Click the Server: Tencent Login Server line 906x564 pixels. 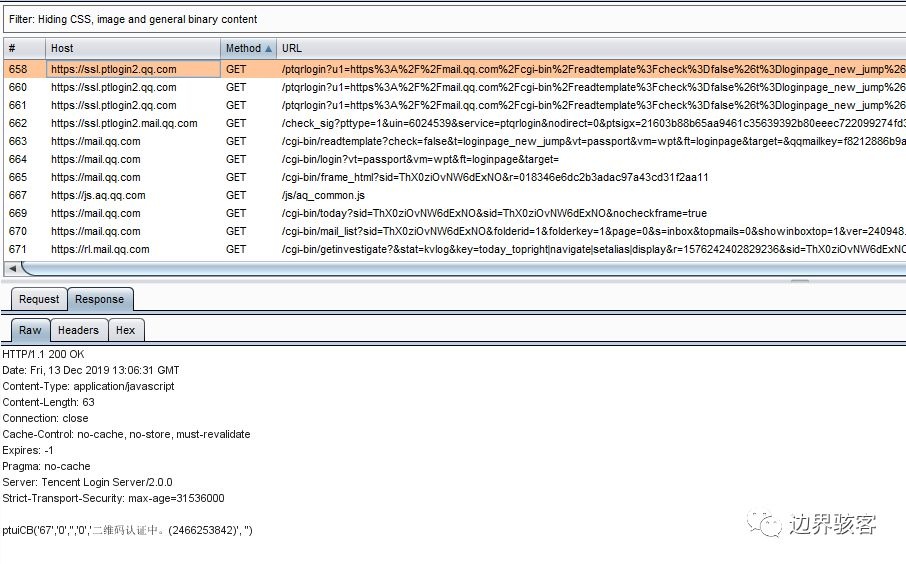click(x=87, y=483)
